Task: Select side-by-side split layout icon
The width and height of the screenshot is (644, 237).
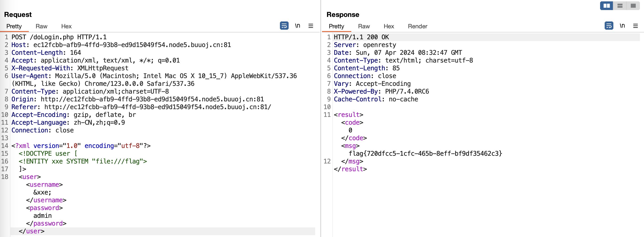Action: tap(606, 6)
